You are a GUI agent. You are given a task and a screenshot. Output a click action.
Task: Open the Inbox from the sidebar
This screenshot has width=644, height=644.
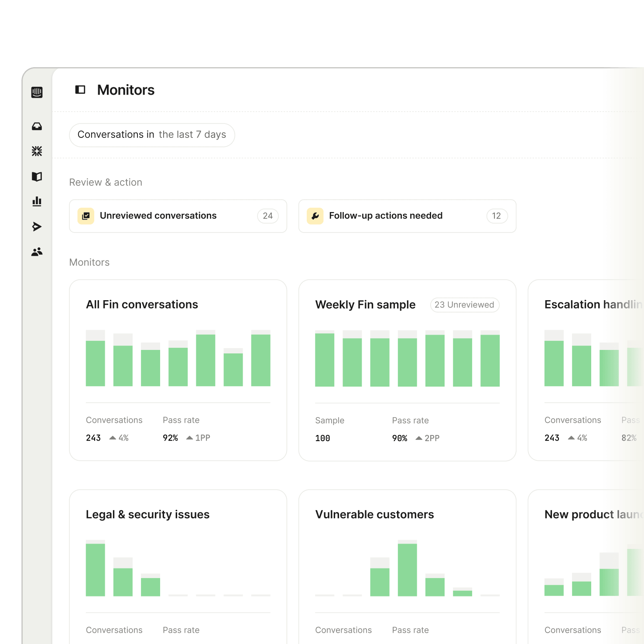[37, 126]
